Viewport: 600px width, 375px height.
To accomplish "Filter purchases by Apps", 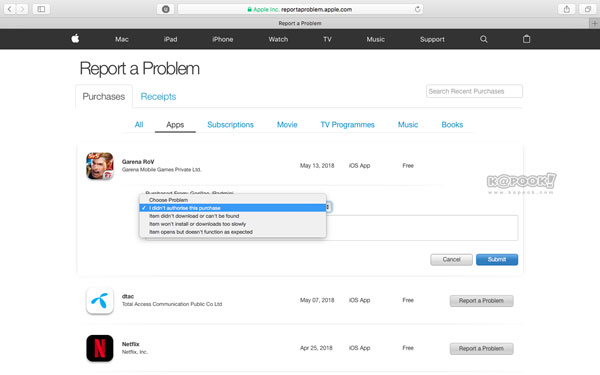I will pos(175,125).
